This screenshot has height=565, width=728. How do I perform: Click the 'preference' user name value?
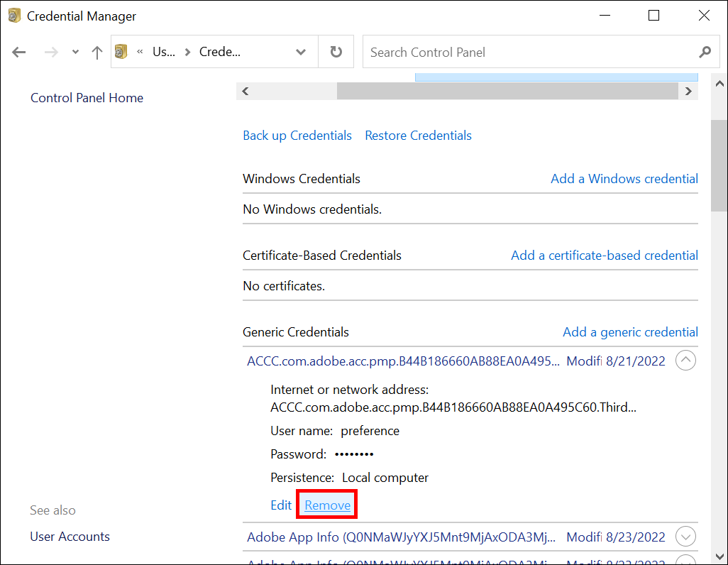coord(370,431)
